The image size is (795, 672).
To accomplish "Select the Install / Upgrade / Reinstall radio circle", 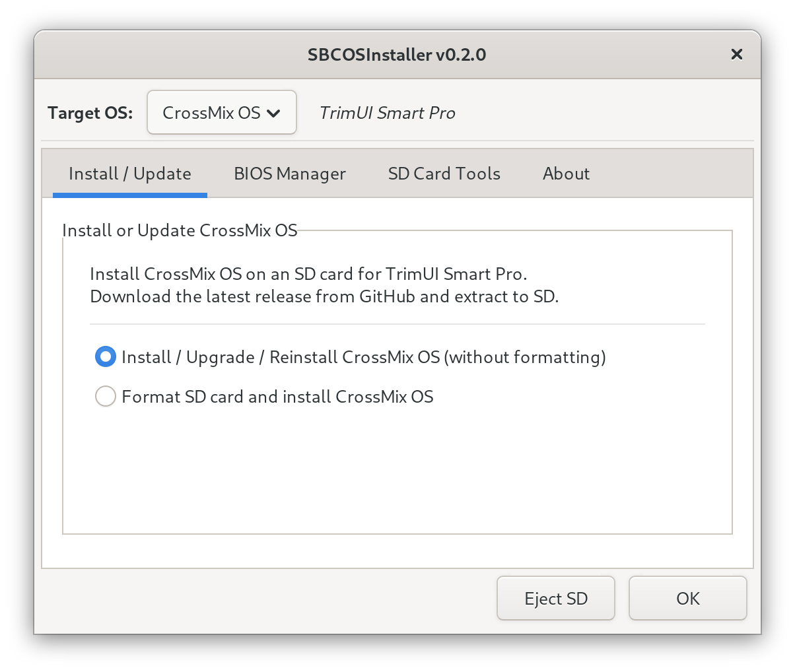I will coord(106,357).
